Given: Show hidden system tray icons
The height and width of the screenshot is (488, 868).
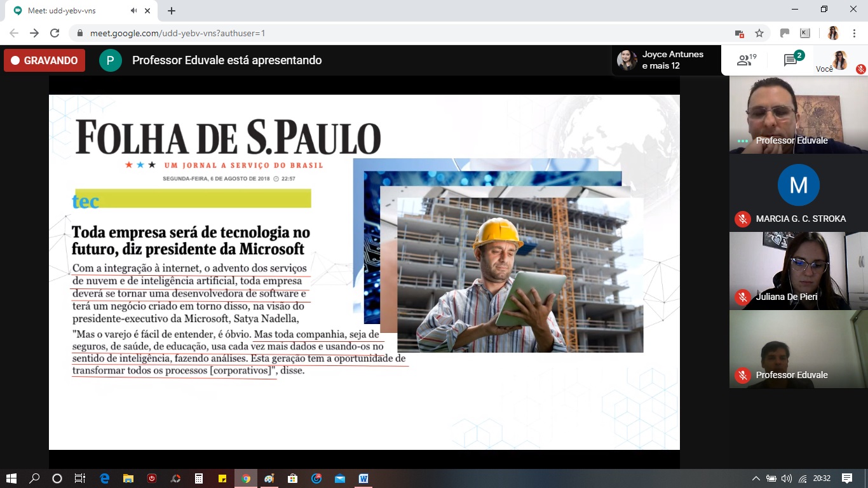Looking at the screenshot, I should click(x=756, y=478).
